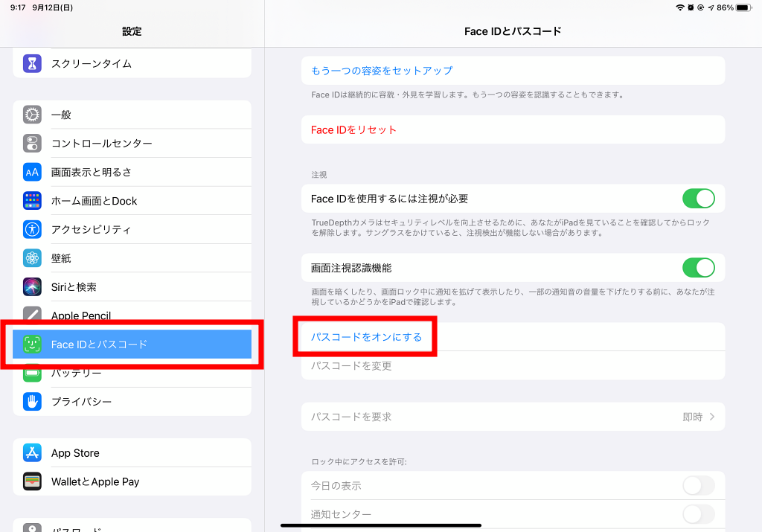
Task: Toggle 画面注視認識機能 switch
Action: tap(698, 268)
